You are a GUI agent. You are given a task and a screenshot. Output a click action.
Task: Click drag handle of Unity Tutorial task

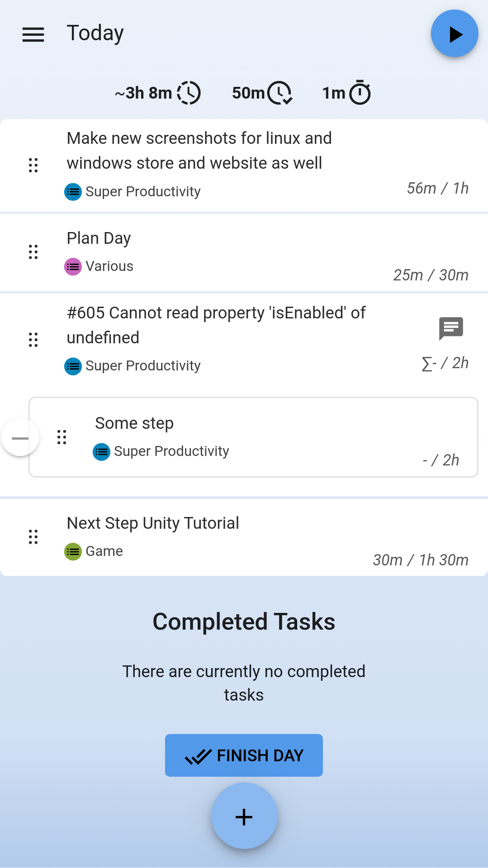[x=33, y=536]
